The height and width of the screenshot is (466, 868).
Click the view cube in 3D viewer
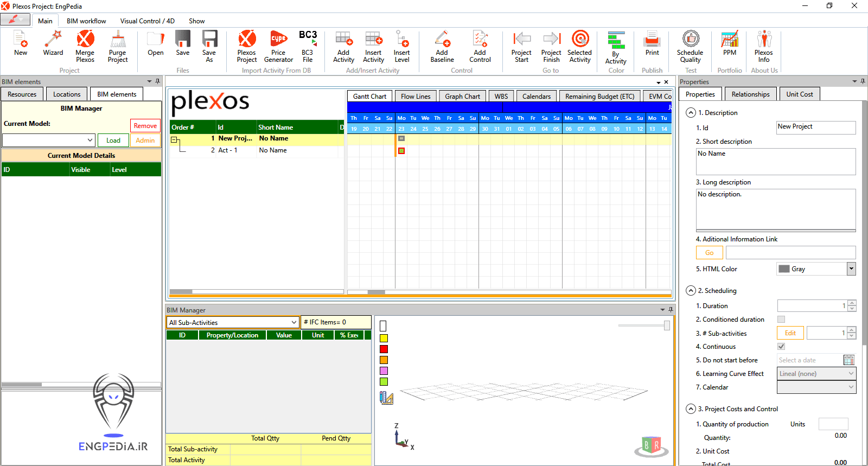650,446
